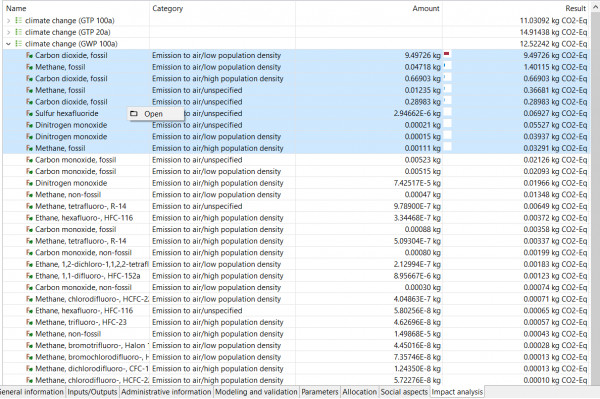Viewport: 600px width, 399px height.
Task: Click the Methane, trifluoro-, HFC-23 flow icon
Action: [x=29, y=322]
